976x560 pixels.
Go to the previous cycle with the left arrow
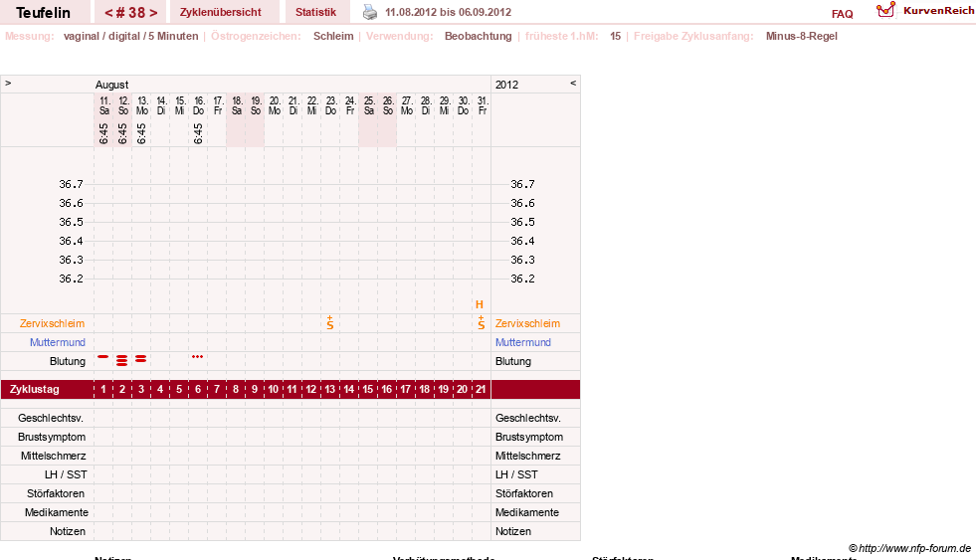[x=107, y=13]
